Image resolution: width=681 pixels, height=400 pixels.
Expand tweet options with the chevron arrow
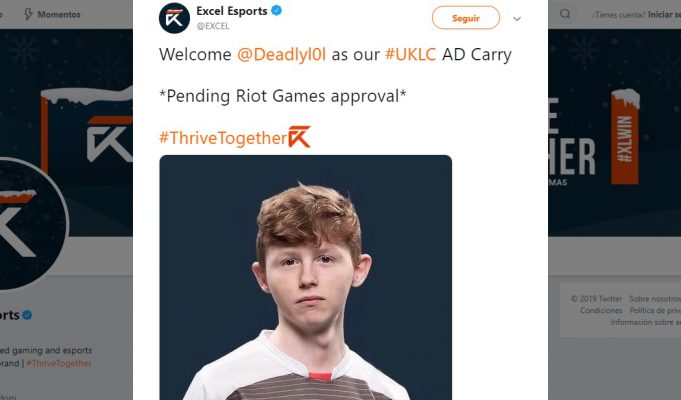point(517,19)
